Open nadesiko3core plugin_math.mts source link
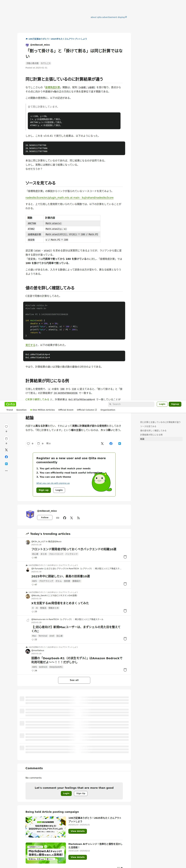186x868 pixels. click(x=70, y=197)
